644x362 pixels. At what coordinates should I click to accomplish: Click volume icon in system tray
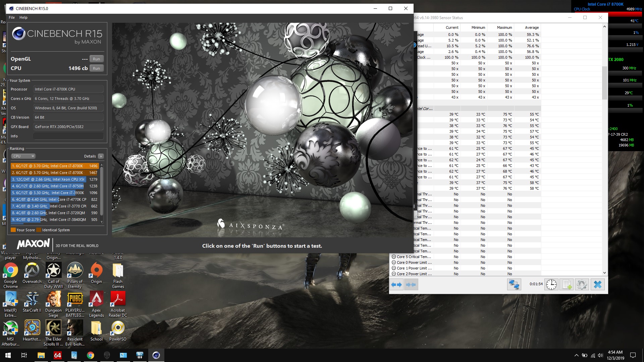click(600, 355)
